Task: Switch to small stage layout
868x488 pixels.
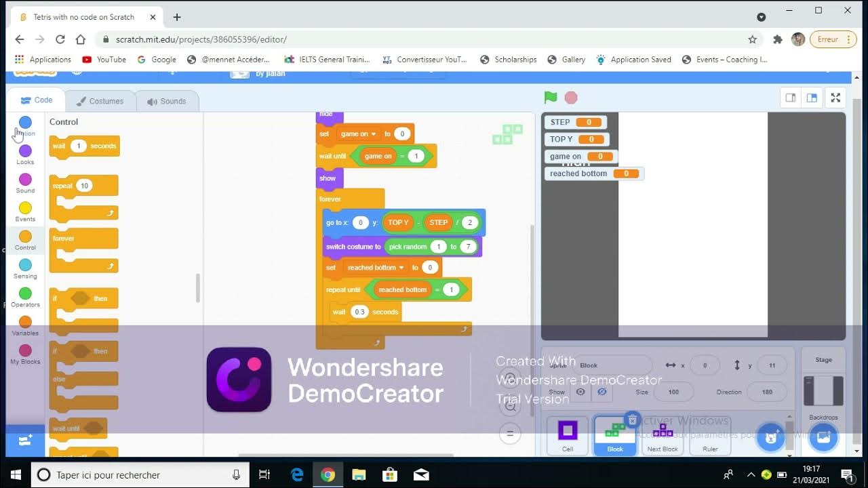Action: (791, 98)
